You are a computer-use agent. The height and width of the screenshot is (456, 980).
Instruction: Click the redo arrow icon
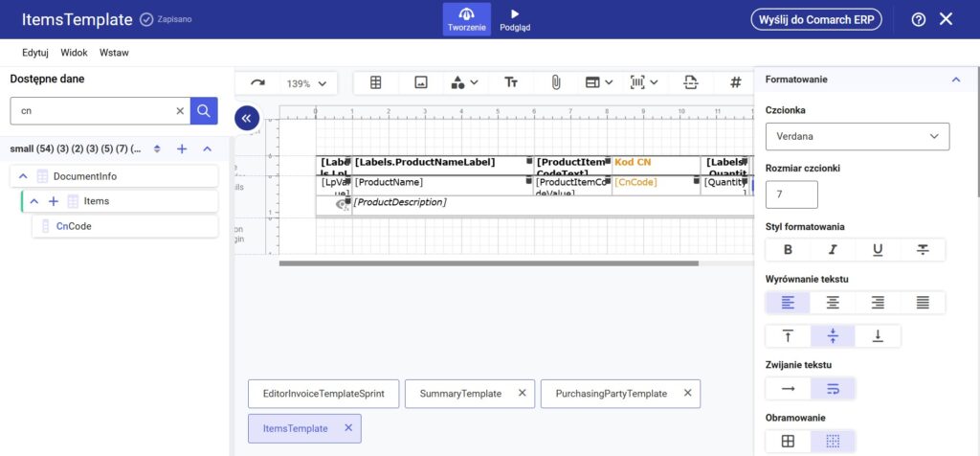(257, 83)
